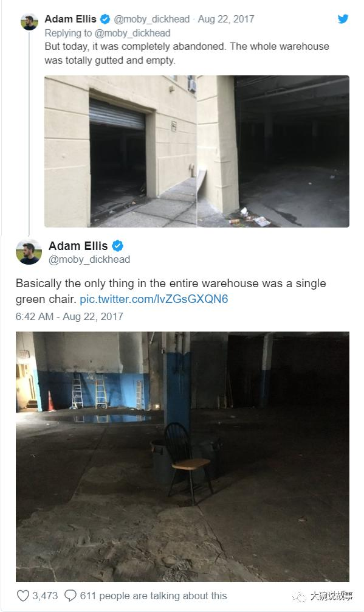The image size is (364, 612).
Task: Click the Twitter bird logo icon
Action: tap(343, 19)
